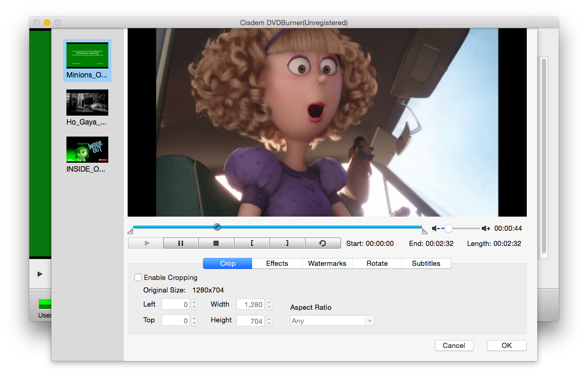Click the Cancel button
Image resolution: width=588 pixels, height=372 pixels.
click(x=454, y=346)
